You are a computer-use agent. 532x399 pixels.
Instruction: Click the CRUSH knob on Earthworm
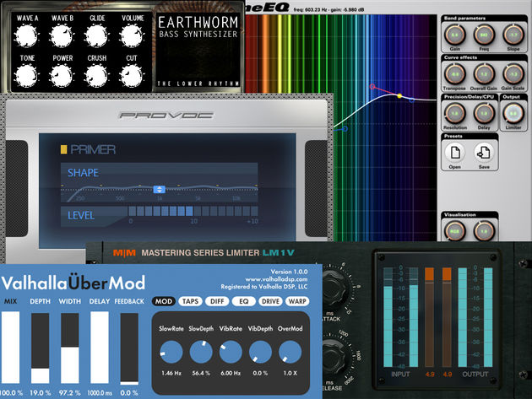point(97,76)
